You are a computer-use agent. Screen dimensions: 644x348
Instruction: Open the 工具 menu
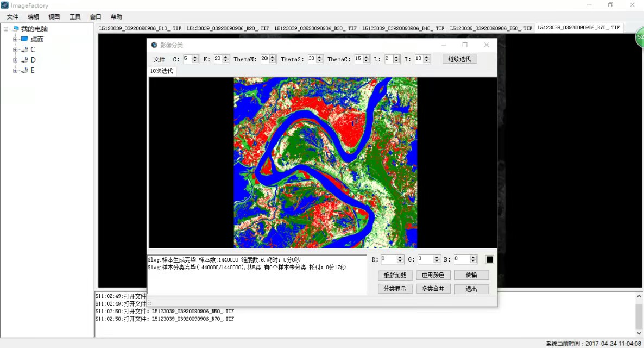click(x=75, y=17)
